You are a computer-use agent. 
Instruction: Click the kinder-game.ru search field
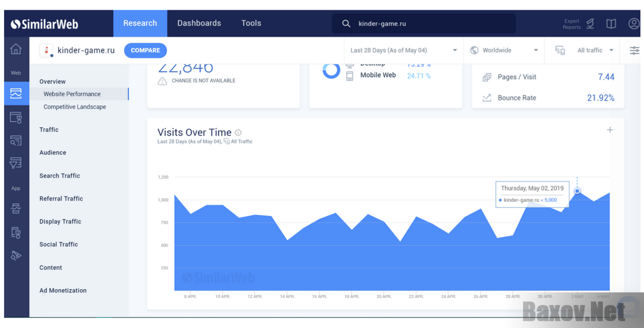pos(423,24)
